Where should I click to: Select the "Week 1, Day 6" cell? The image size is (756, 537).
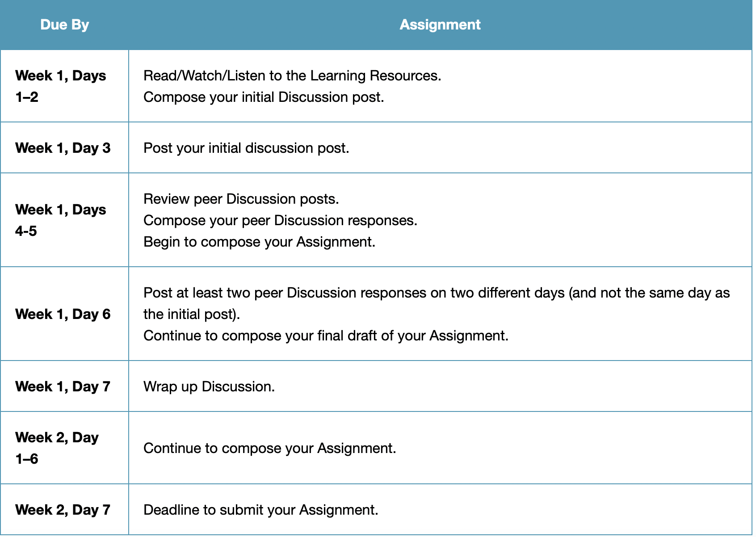(64, 314)
